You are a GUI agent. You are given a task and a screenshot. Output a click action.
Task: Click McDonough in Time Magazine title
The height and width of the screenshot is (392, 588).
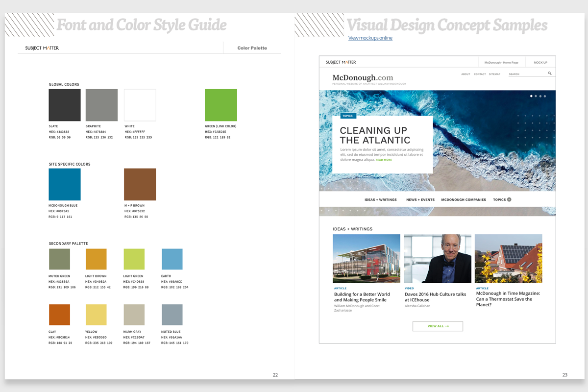tap(508, 299)
